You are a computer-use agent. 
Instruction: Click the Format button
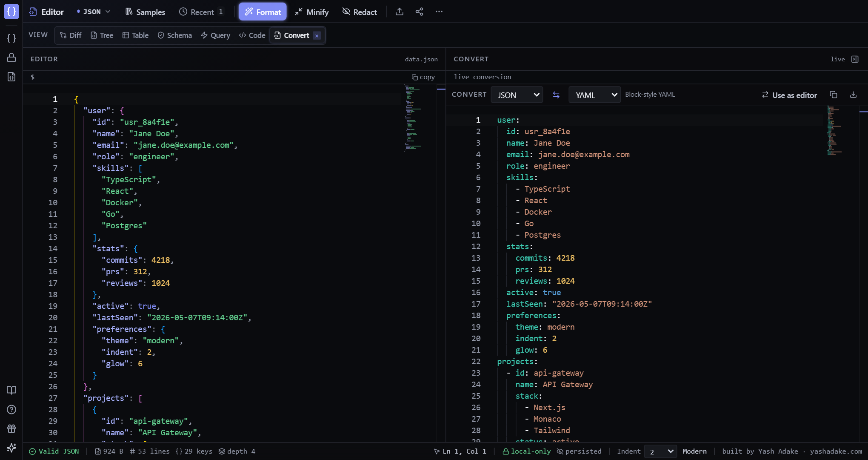[263, 12]
